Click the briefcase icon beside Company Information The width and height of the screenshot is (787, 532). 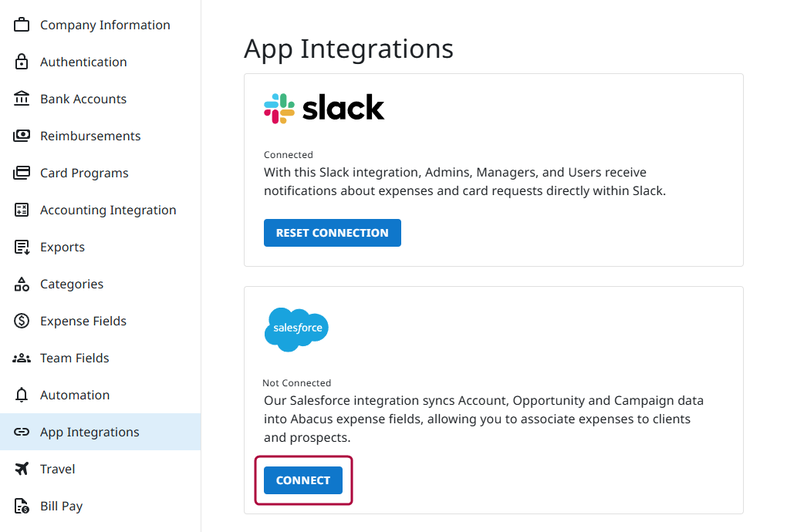click(x=22, y=25)
